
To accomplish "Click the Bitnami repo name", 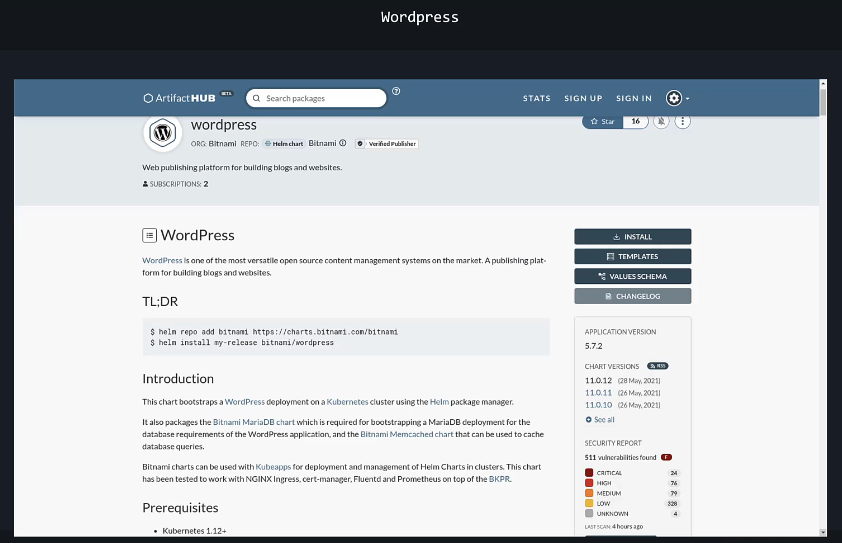I will pyautogui.click(x=322, y=143).
